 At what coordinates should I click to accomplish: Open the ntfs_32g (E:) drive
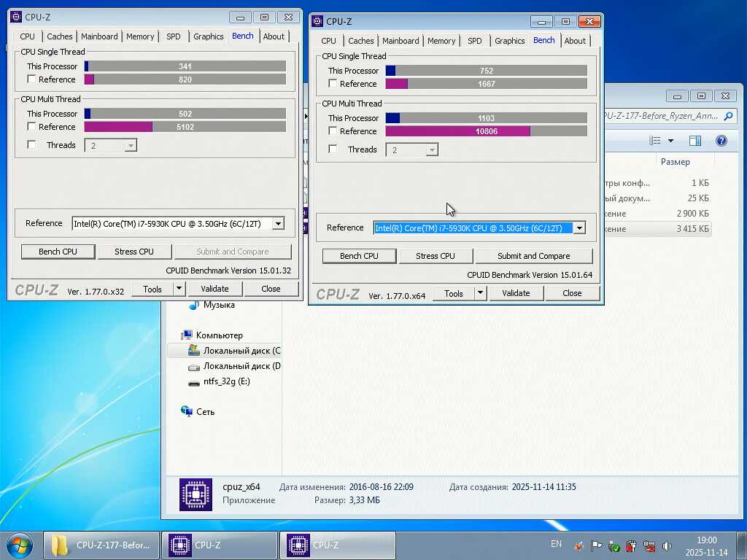point(219,381)
